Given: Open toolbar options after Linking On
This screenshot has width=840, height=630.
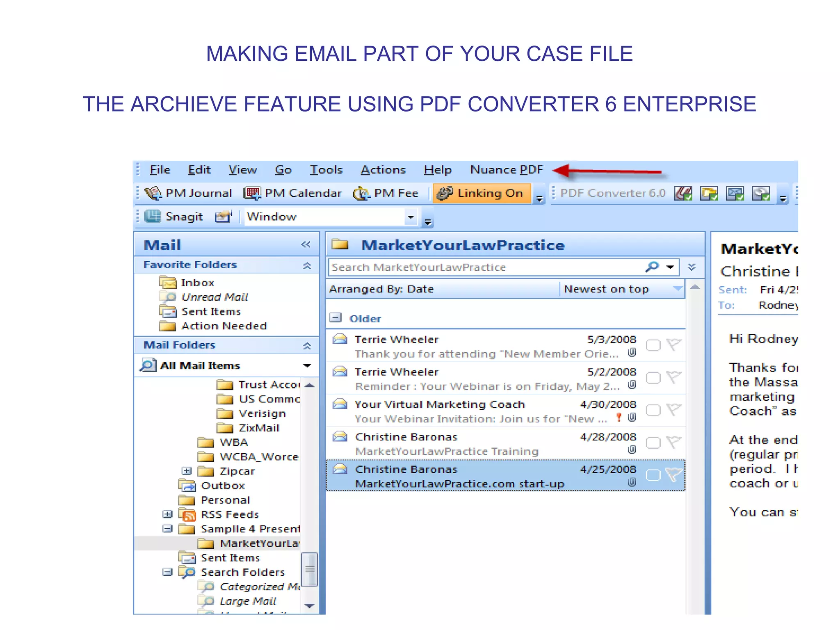Looking at the screenshot, I should click(x=540, y=199).
